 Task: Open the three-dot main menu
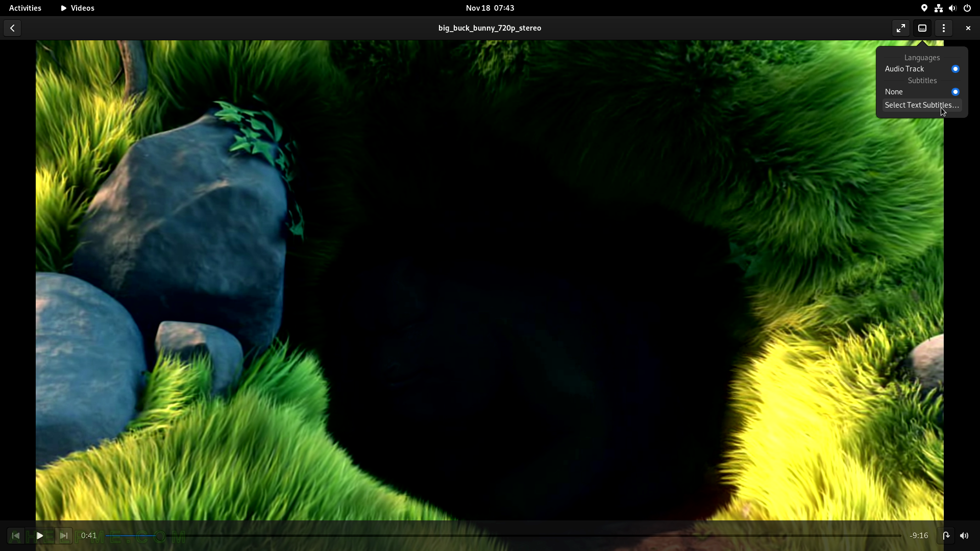[944, 28]
